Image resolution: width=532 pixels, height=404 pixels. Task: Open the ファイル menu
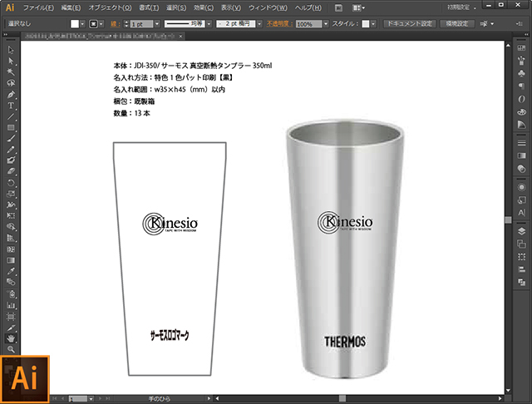(38, 7)
